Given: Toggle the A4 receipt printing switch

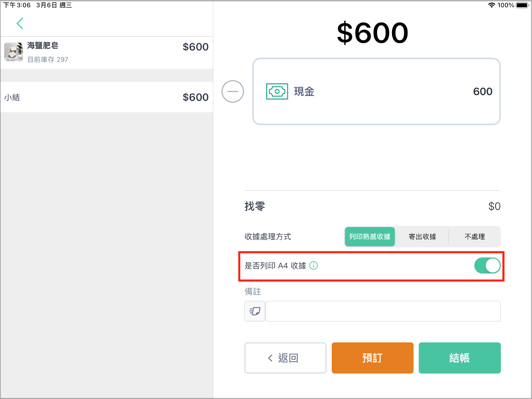Looking at the screenshot, I should pyautogui.click(x=487, y=266).
